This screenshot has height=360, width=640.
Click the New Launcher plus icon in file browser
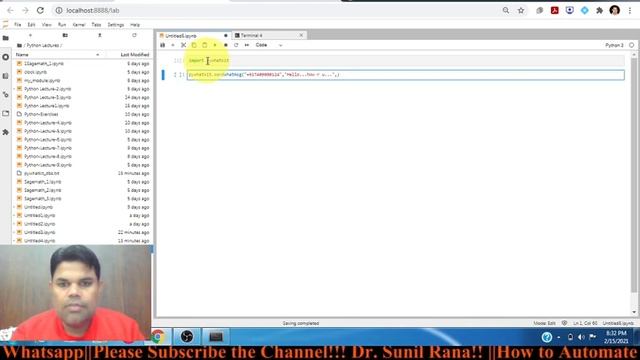[30, 36]
